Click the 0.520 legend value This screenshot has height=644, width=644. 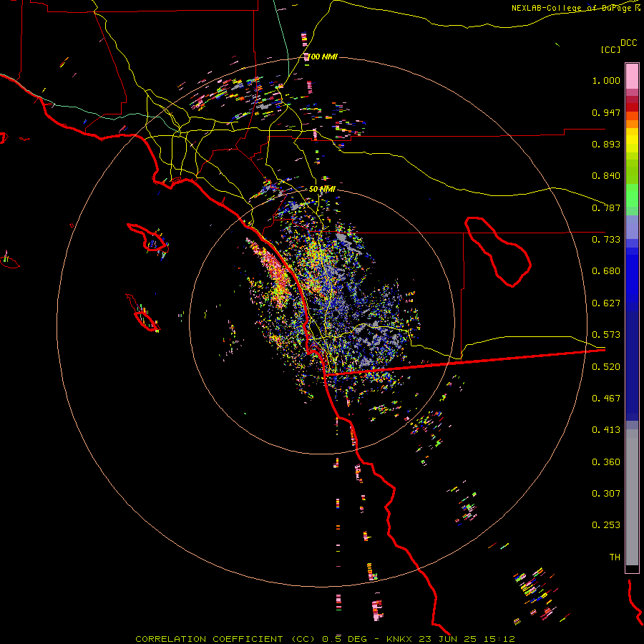tap(606, 367)
